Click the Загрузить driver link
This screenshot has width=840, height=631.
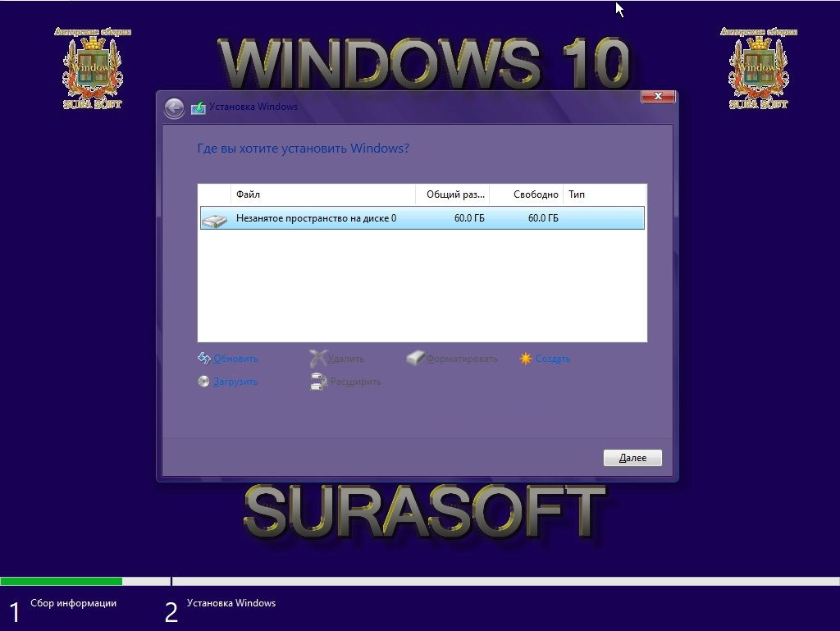[x=235, y=382]
